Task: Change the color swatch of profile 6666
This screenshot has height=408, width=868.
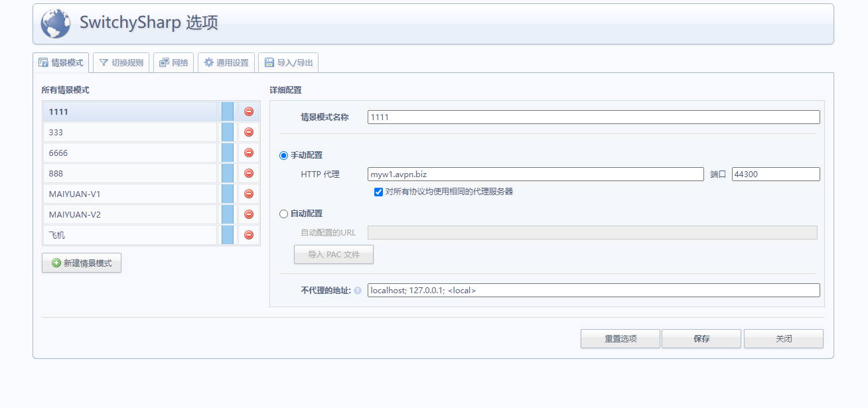Action: pyautogui.click(x=228, y=153)
